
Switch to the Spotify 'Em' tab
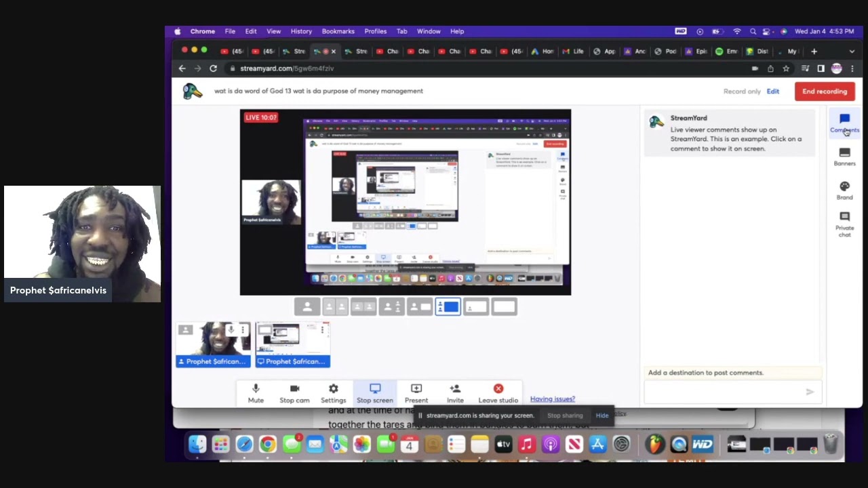tap(728, 52)
